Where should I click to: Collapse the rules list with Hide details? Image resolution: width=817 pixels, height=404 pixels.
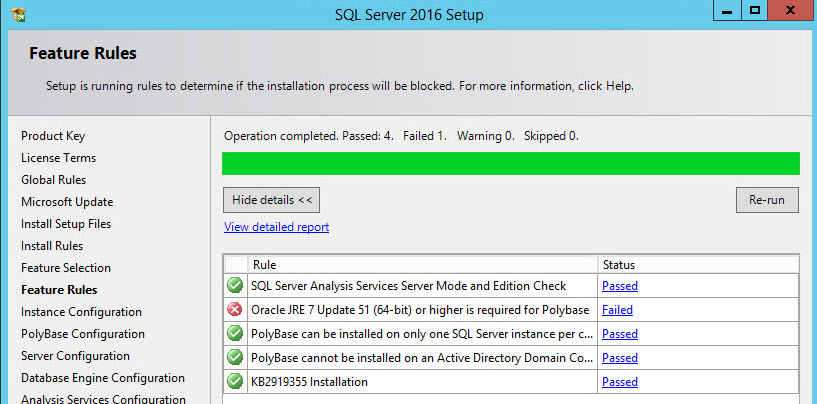point(272,200)
